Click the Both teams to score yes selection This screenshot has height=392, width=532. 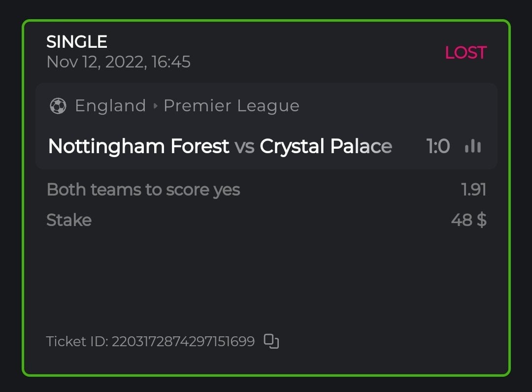click(143, 190)
